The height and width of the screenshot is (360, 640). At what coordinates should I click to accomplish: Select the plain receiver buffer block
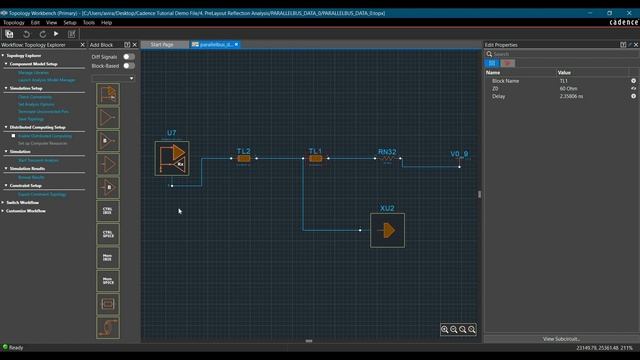[x=108, y=164]
